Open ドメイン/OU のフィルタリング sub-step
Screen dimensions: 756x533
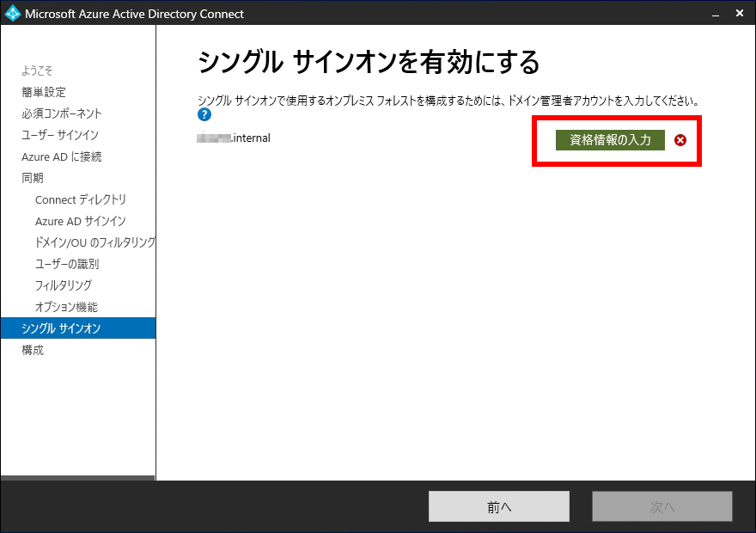(x=95, y=242)
